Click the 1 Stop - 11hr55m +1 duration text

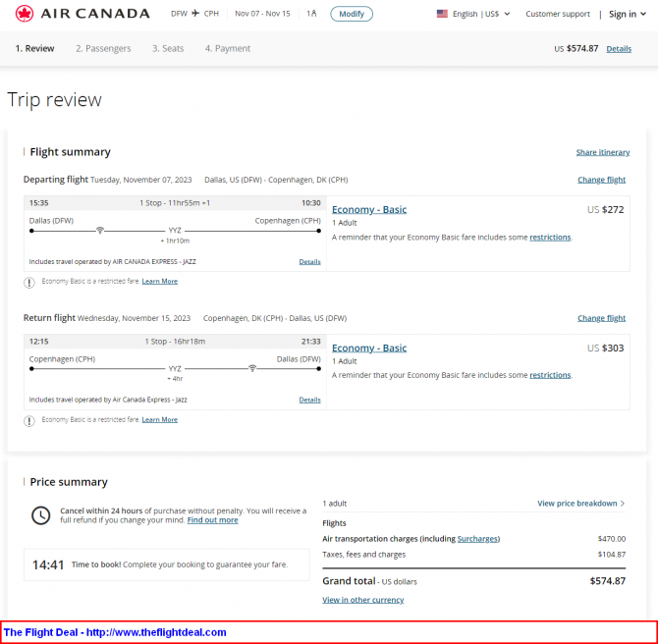[175, 203]
